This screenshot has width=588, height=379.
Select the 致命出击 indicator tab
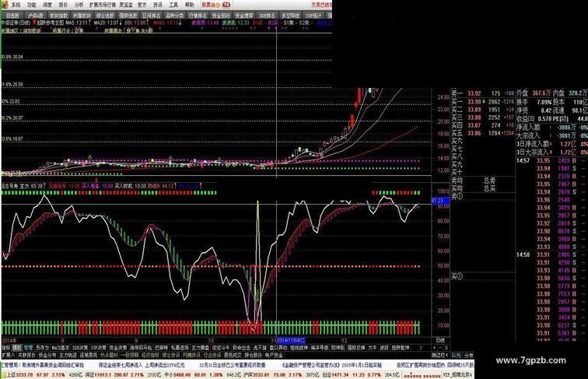(x=241, y=348)
